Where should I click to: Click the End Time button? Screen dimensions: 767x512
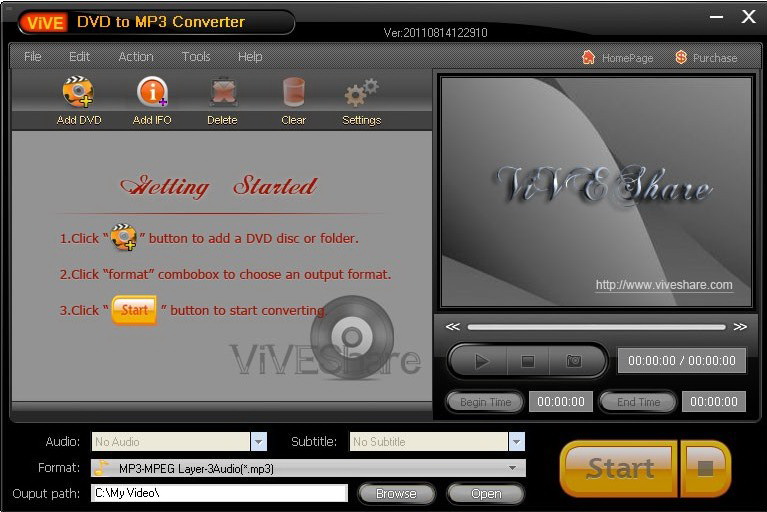pos(638,402)
